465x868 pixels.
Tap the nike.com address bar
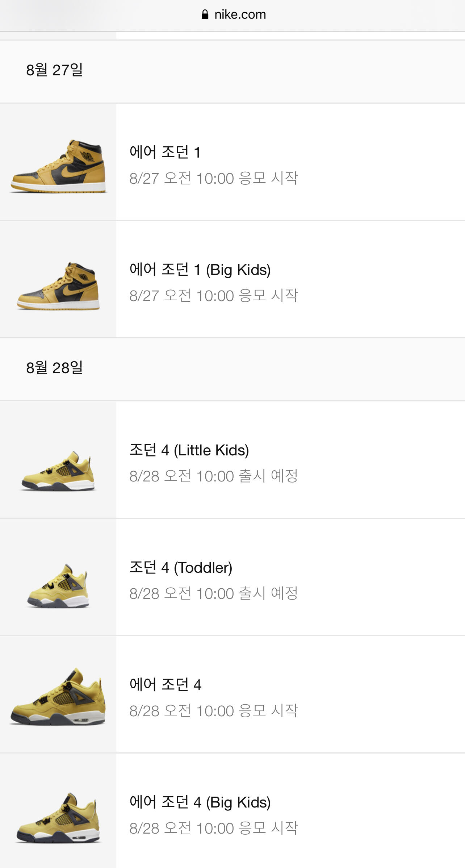(232, 15)
